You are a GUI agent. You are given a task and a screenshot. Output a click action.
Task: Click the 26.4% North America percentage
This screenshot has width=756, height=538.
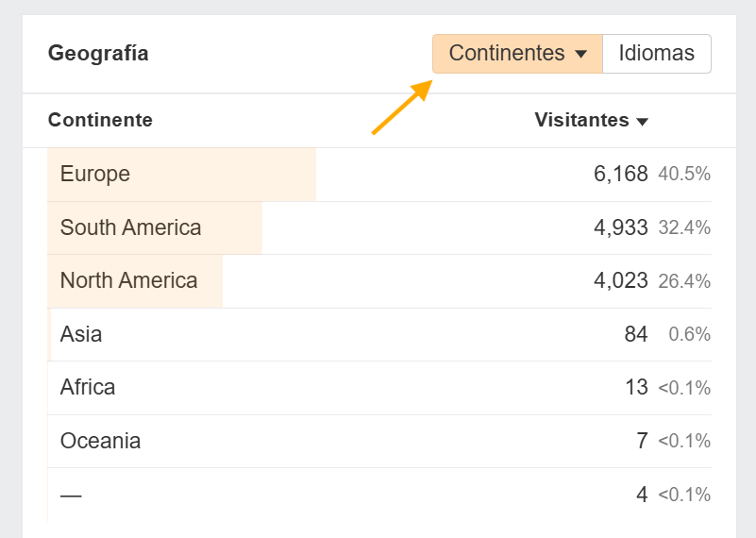tap(684, 281)
